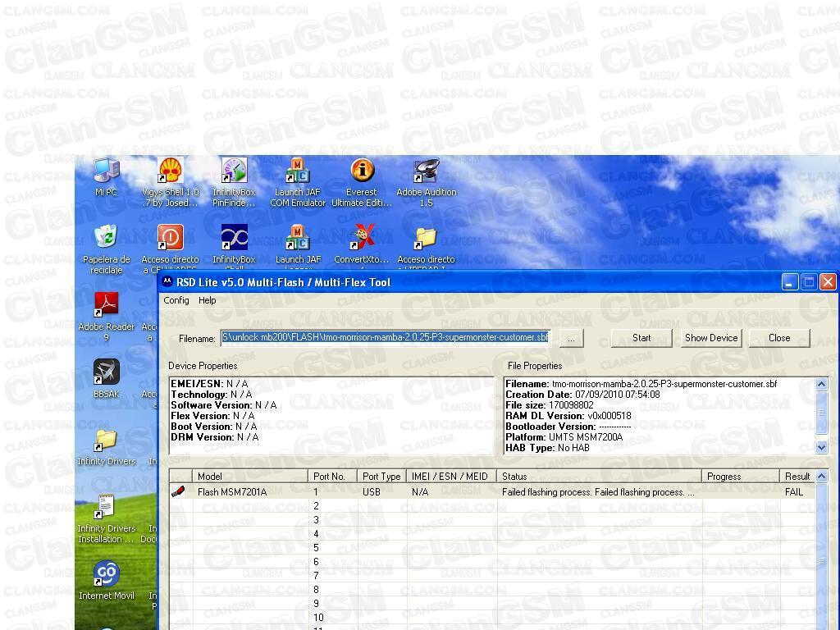Open the Help menu
This screenshot has height=630, width=840.
click(x=208, y=300)
